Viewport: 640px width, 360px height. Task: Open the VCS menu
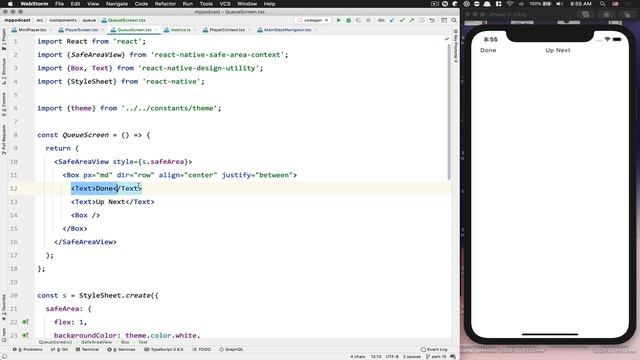tap(225, 4)
